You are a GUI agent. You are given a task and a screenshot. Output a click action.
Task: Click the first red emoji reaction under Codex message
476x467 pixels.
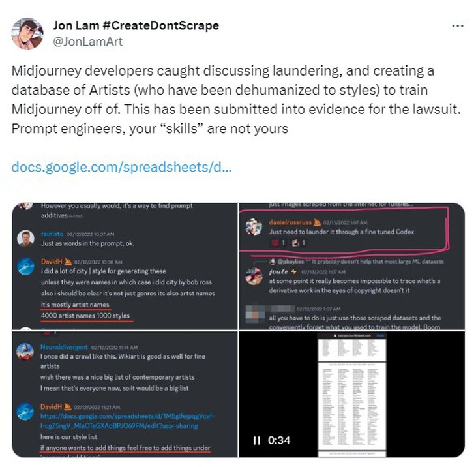278,243
